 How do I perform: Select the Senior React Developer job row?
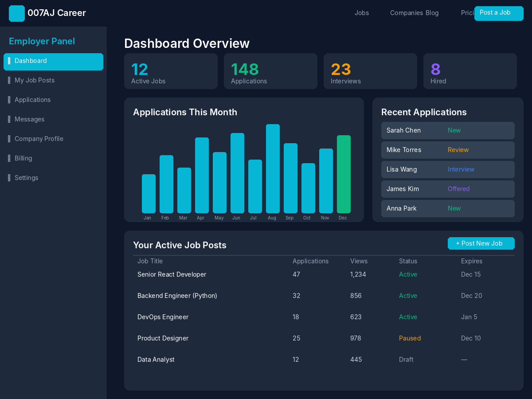click(324, 274)
